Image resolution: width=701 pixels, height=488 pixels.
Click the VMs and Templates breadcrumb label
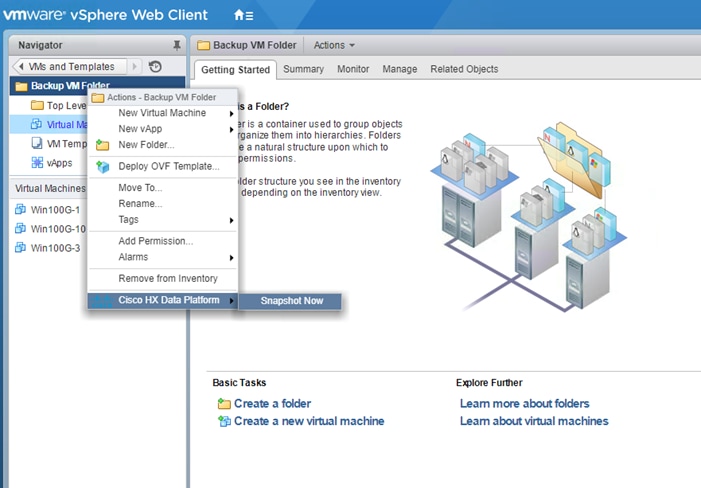72,67
